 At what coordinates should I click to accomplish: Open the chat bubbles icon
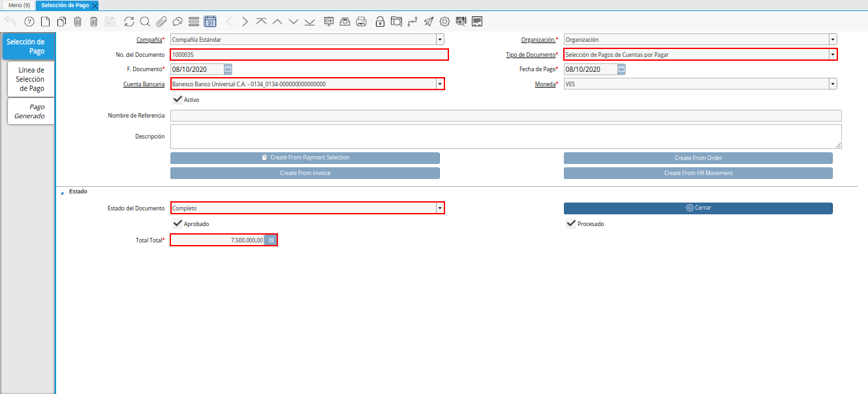click(177, 22)
